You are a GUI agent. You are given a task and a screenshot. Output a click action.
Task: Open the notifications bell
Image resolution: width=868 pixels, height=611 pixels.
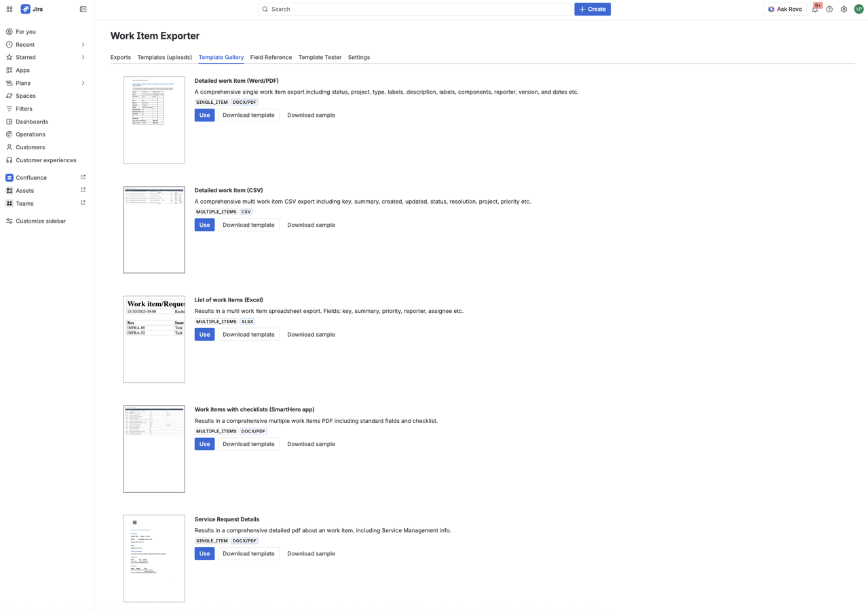click(814, 9)
